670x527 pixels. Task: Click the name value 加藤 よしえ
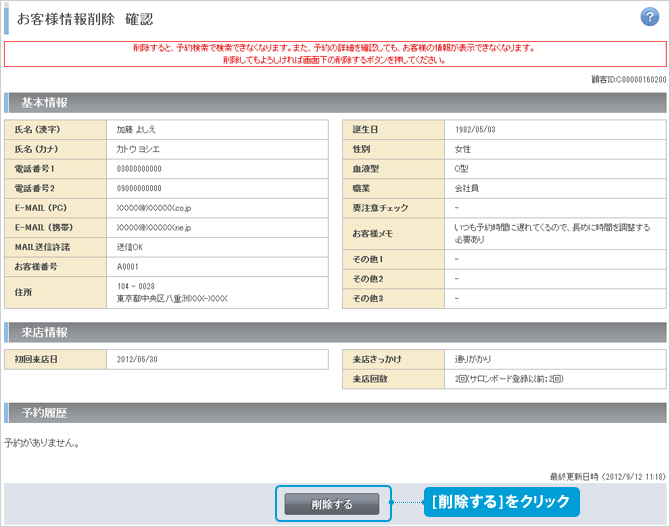tap(137, 130)
